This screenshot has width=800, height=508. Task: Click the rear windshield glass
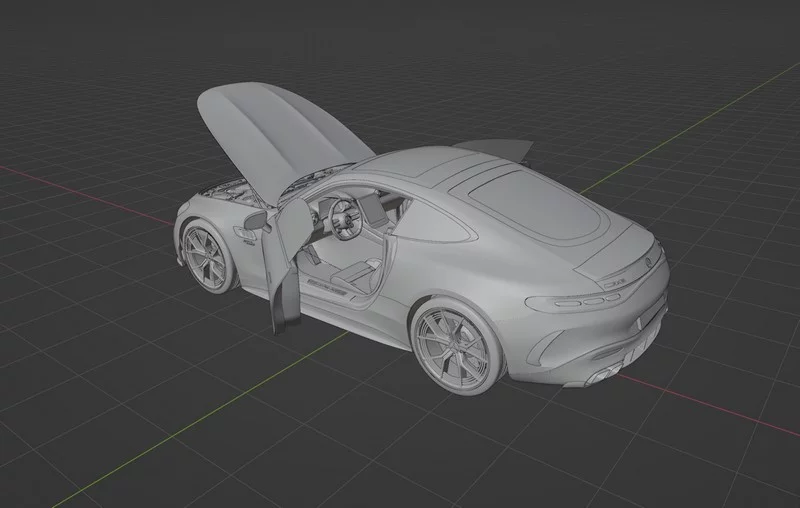point(536,204)
